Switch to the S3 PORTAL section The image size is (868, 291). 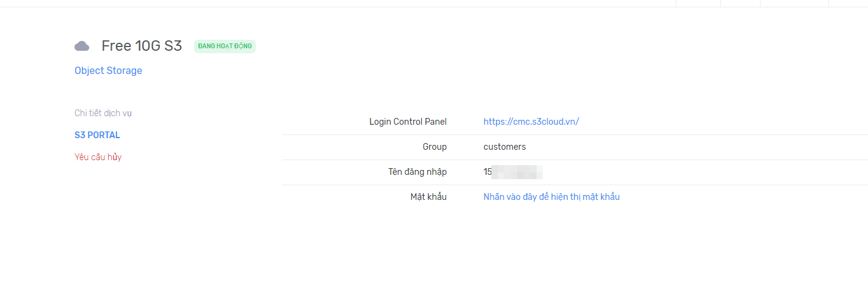point(97,135)
